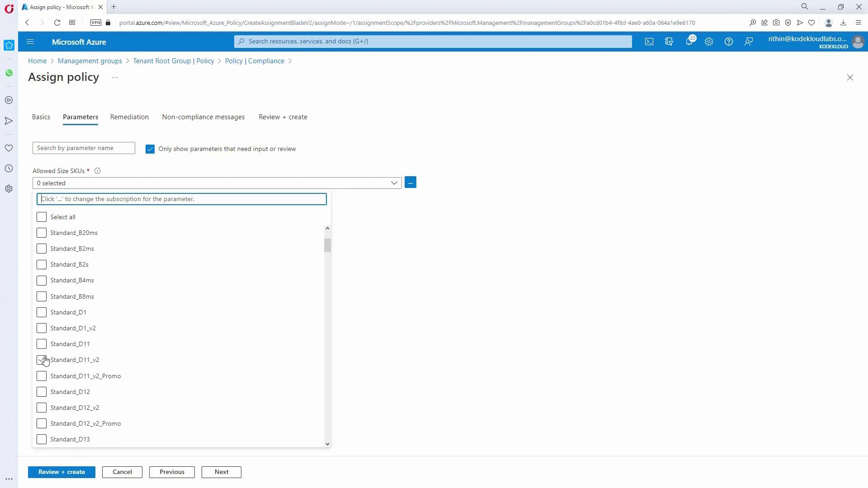Go to Non-compliance messages tab
This screenshot has width=868, height=488.
[203, 117]
